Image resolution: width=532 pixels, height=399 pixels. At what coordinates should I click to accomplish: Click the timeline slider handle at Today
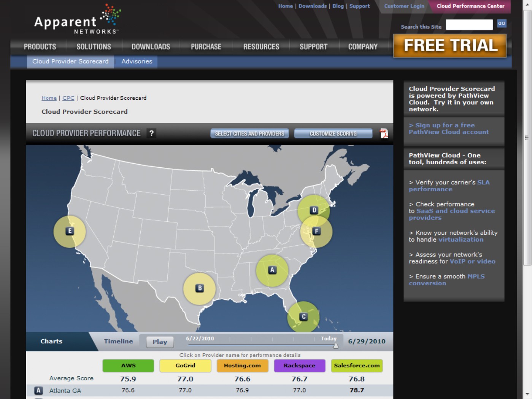point(336,345)
